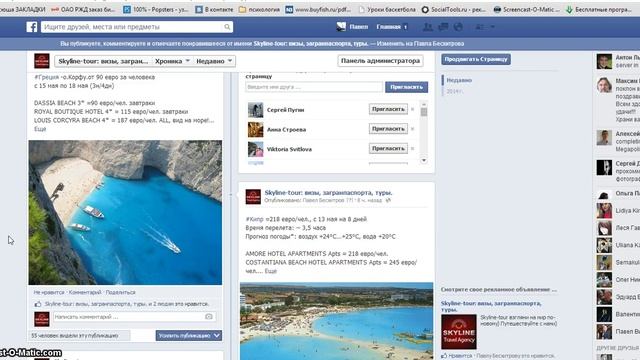Open friend requests icon in header
Viewport: 640px width, 360px height.
(428, 27)
